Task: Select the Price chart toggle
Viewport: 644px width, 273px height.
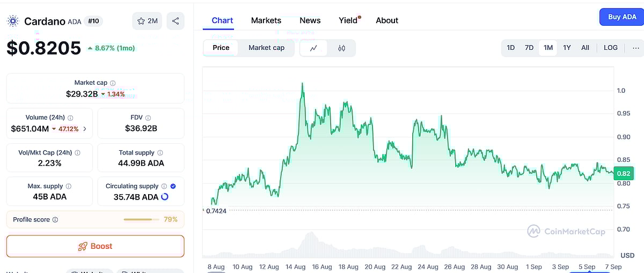Action: click(221, 48)
